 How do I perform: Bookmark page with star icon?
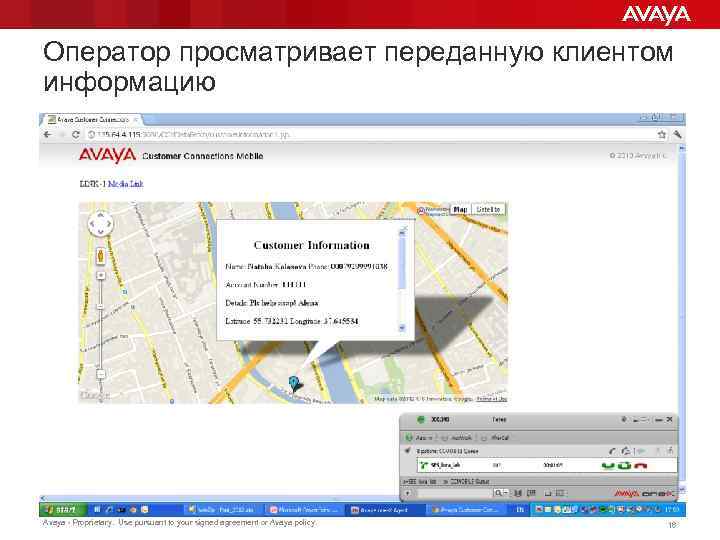pos(662,135)
